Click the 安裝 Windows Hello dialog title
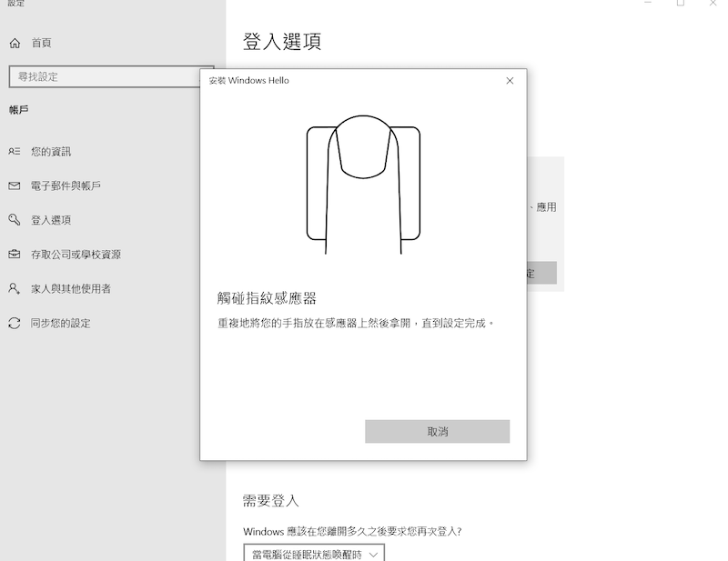 pyautogui.click(x=248, y=81)
